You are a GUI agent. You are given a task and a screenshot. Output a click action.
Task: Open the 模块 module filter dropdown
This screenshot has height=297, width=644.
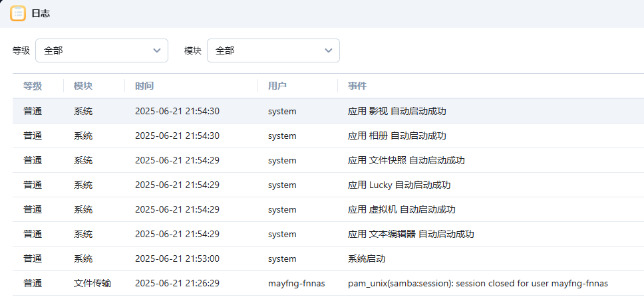coord(273,50)
